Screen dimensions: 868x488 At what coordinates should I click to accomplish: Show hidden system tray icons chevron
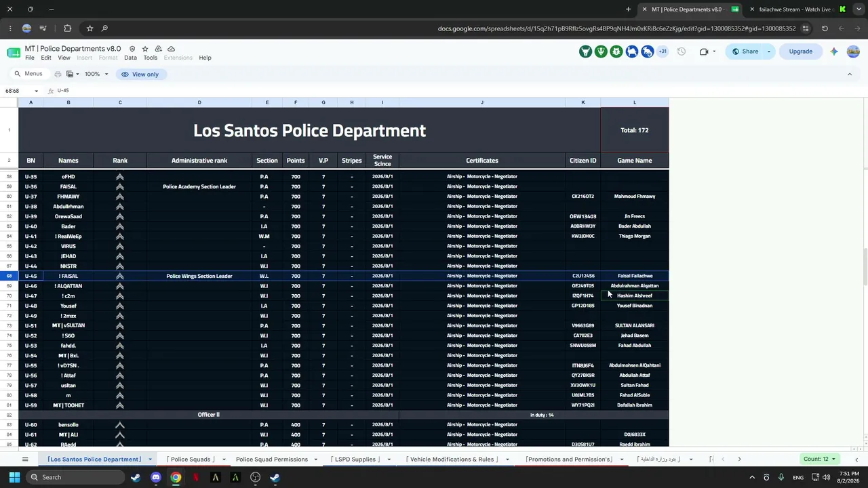[x=751, y=477]
